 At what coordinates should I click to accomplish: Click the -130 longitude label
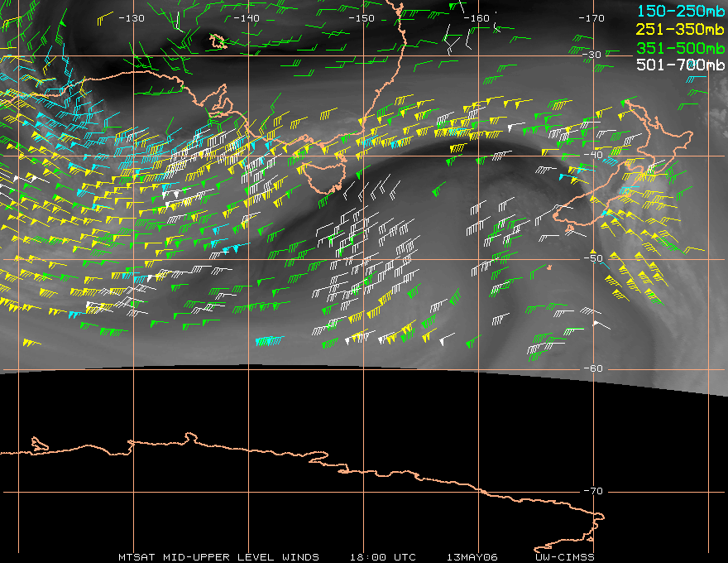point(132,18)
